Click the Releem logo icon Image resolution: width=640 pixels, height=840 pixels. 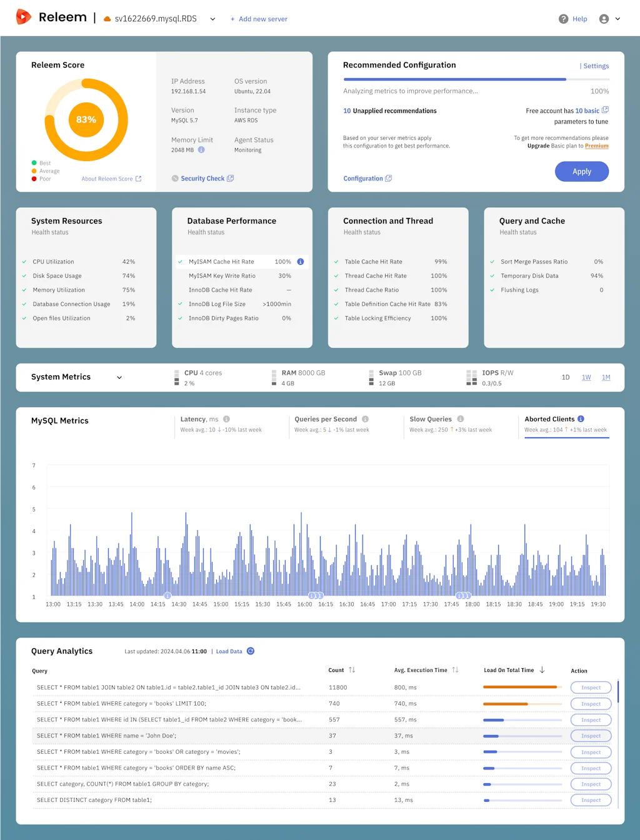click(23, 17)
